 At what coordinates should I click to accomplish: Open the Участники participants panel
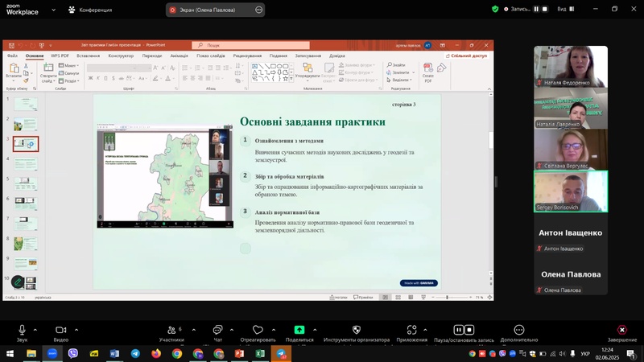pos(171,331)
